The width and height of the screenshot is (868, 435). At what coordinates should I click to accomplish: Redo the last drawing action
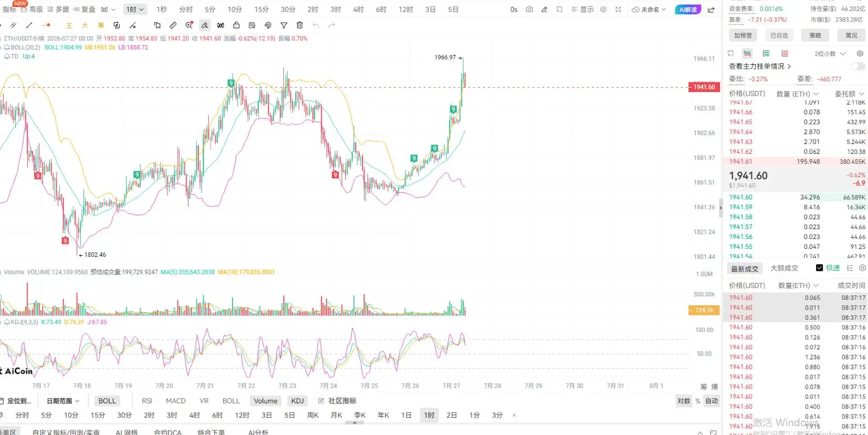tap(332, 25)
